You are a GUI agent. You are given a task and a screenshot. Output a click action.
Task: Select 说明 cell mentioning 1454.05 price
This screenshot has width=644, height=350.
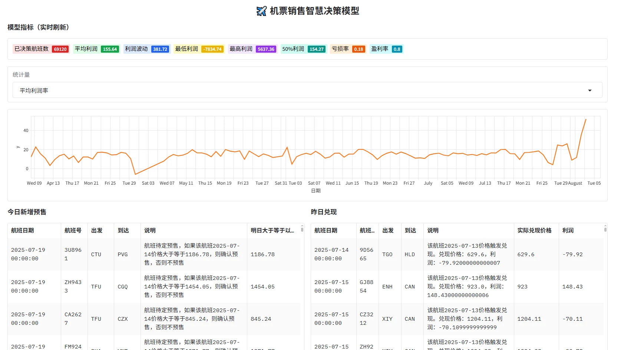[x=194, y=287]
